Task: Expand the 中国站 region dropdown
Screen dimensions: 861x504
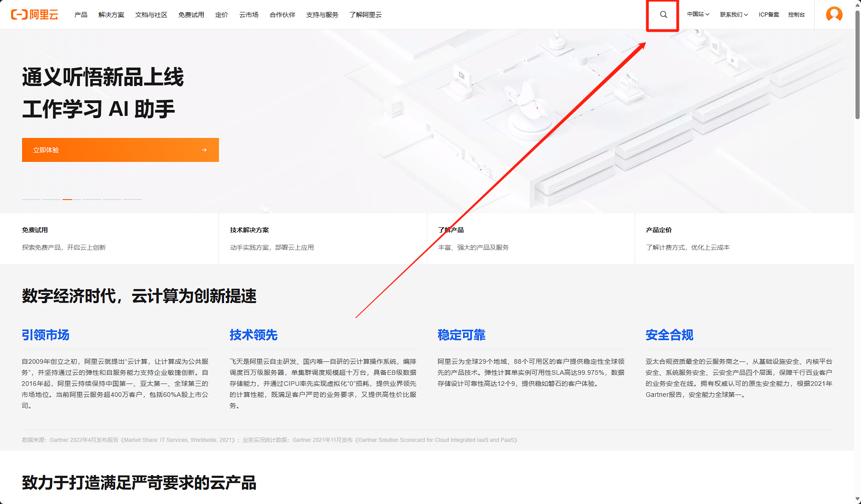Action: [698, 15]
